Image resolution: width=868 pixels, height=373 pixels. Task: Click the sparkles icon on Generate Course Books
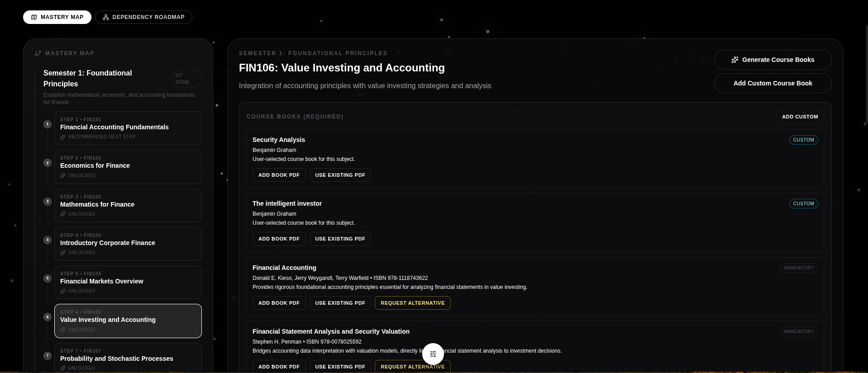[x=735, y=59]
